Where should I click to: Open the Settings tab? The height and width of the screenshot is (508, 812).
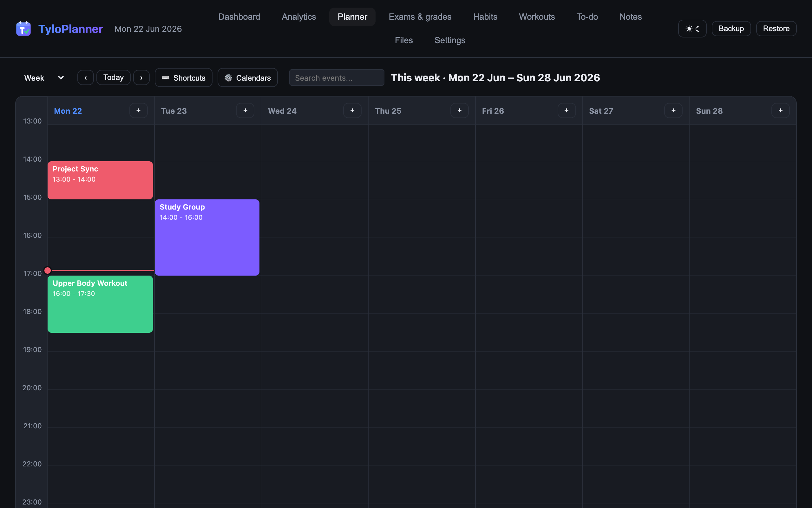450,40
